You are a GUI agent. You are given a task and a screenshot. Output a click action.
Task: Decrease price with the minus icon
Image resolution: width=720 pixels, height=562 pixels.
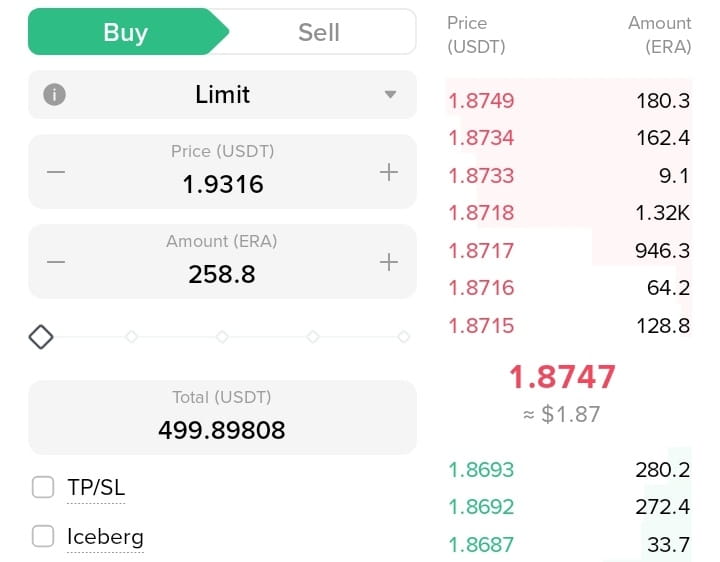[56, 172]
